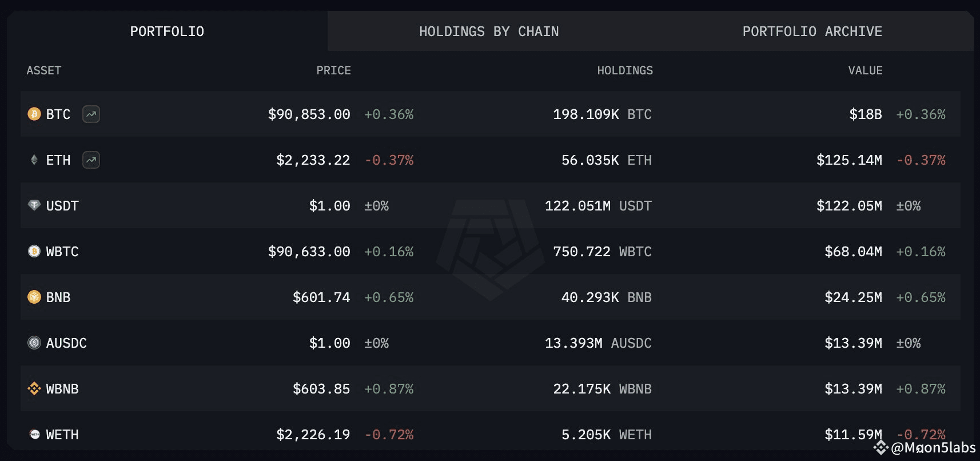Screen dimensions: 980x461
Task: Sort the table by the HOLDINGS column
Action: 624,70
